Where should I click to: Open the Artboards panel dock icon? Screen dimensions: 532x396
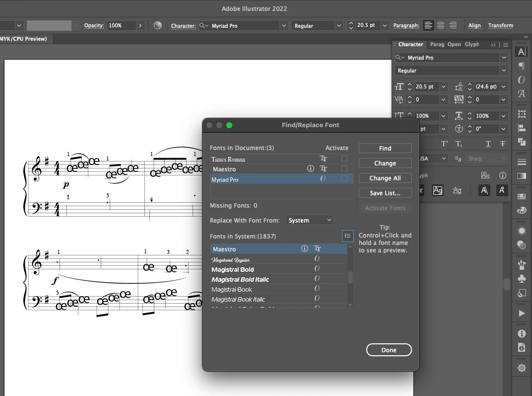click(x=522, y=293)
